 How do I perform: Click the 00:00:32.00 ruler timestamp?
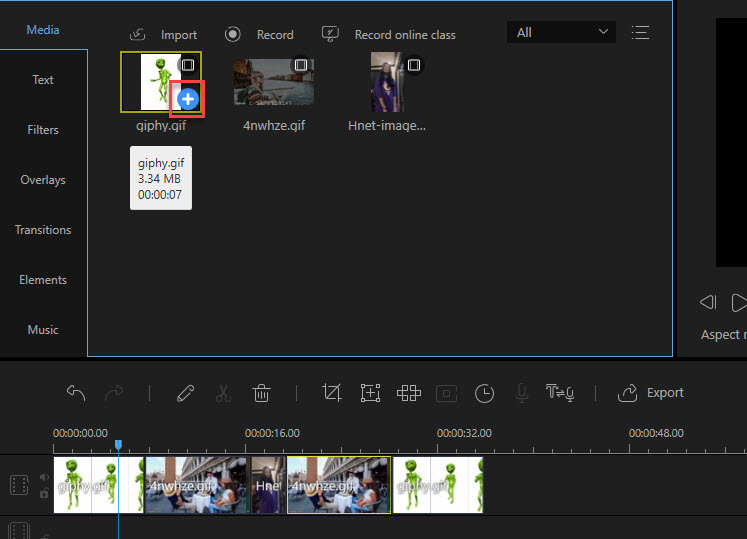(x=464, y=433)
